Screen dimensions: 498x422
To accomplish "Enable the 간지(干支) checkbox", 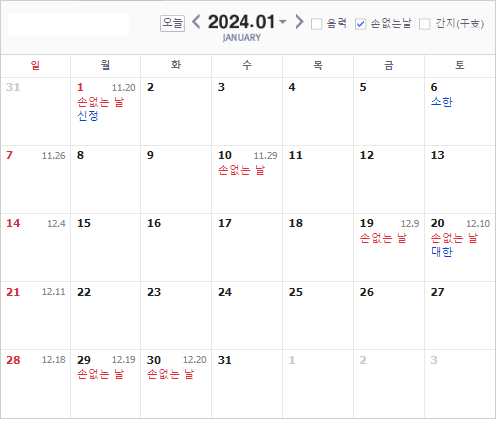I will 424,24.
